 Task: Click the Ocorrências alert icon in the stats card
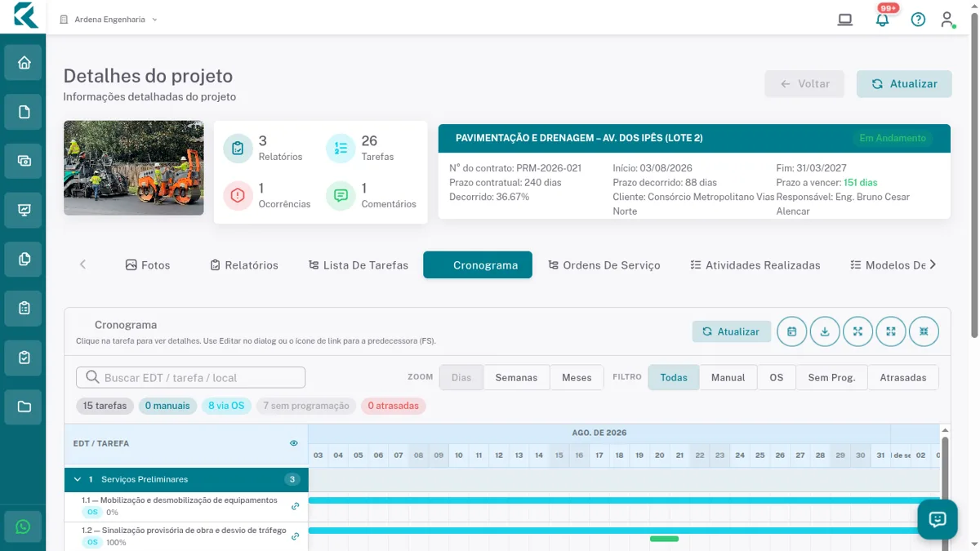[238, 196]
